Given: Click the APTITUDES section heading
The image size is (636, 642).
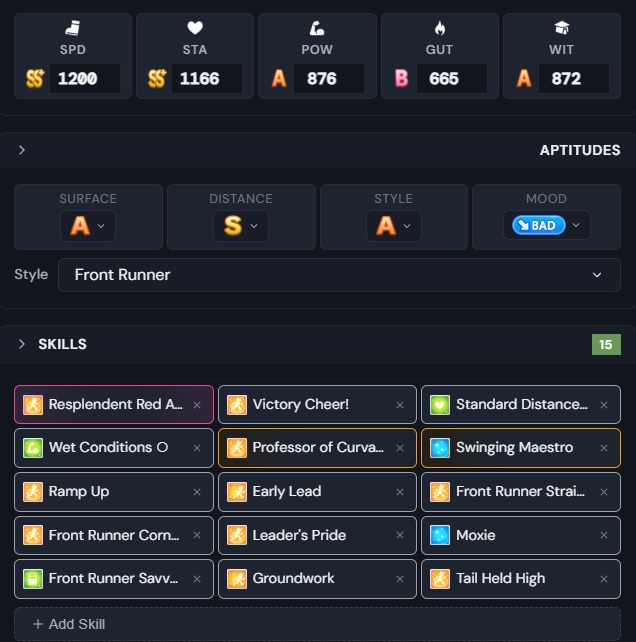Looking at the screenshot, I should pos(580,150).
